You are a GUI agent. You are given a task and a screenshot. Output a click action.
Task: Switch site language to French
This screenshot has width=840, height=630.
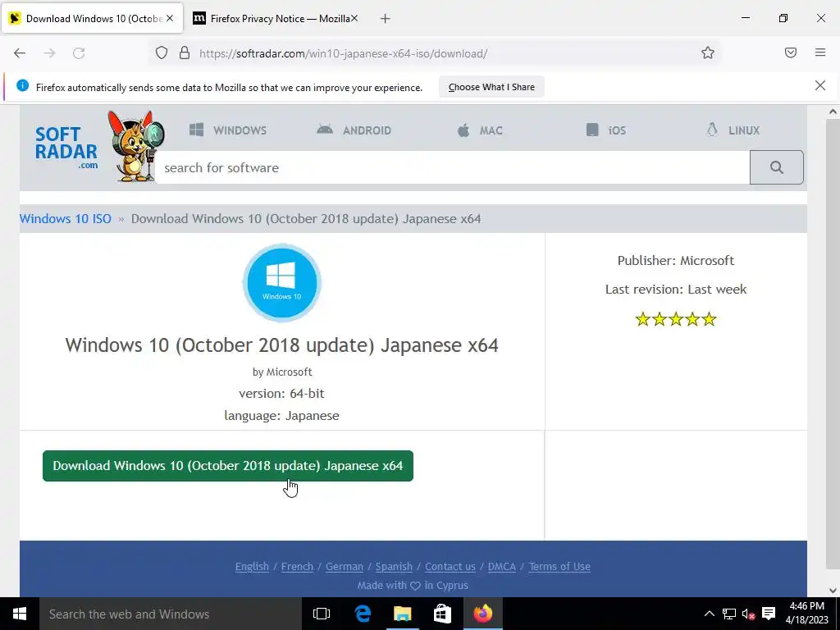click(x=297, y=566)
